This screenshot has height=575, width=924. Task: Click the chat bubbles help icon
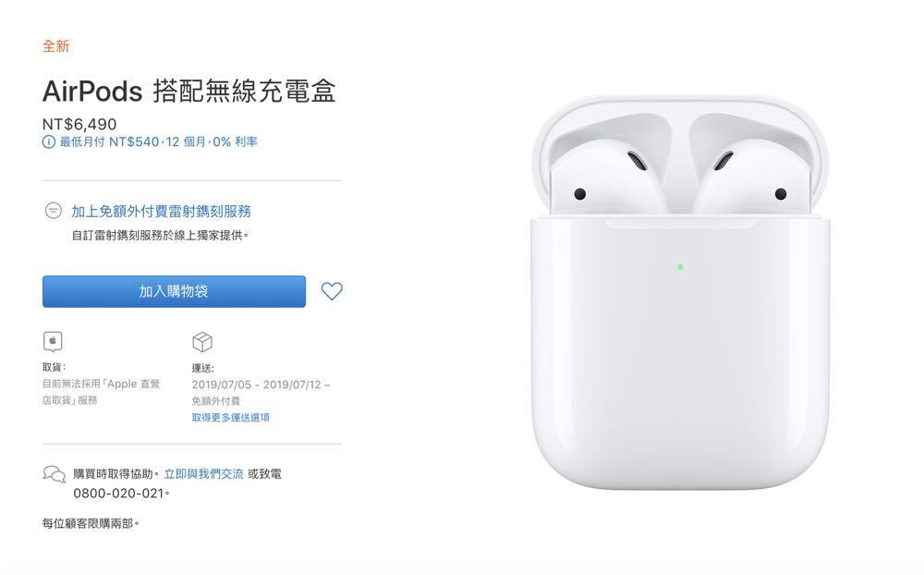(55, 474)
